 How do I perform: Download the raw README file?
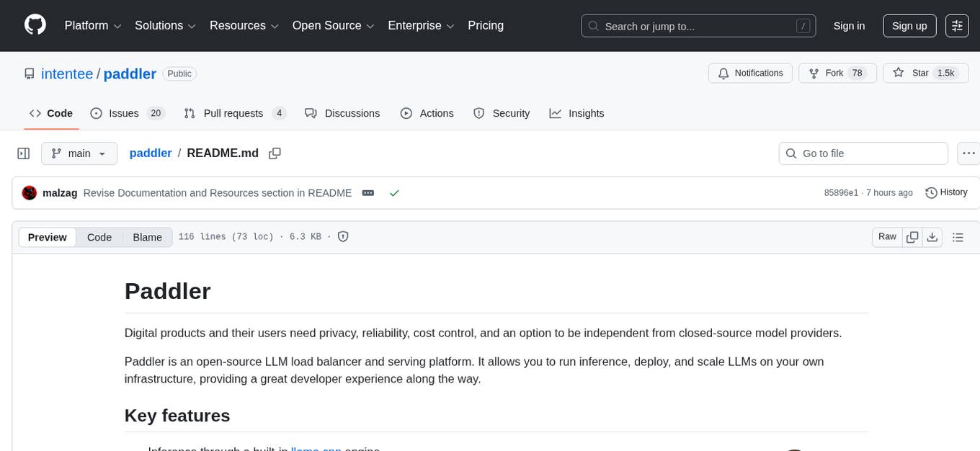click(932, 237)
